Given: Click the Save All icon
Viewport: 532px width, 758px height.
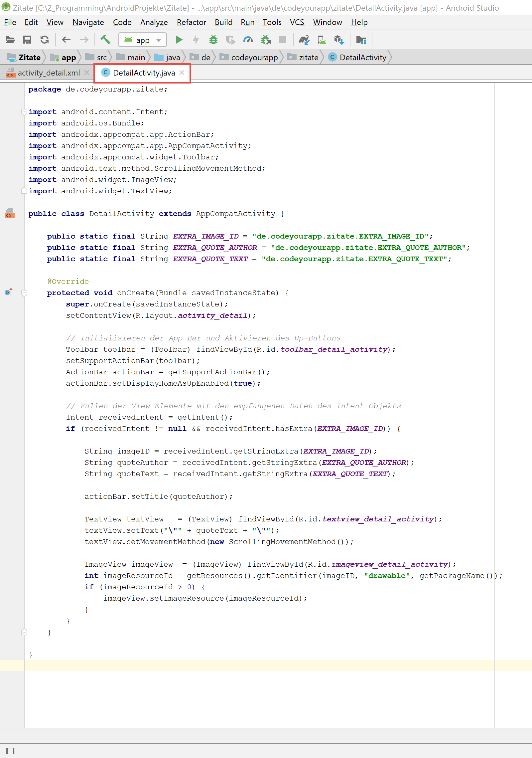Looking at the screenshot, I should [x=27, y=40].
